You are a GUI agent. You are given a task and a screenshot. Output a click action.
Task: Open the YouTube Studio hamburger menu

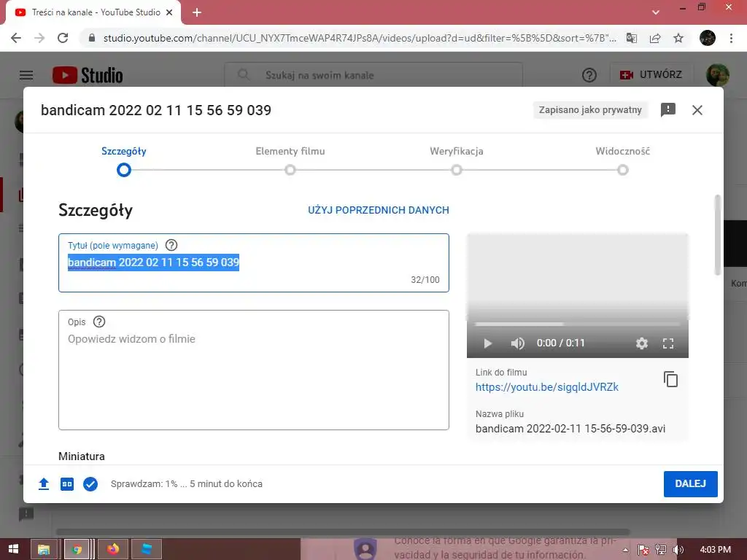click(26, 75)
